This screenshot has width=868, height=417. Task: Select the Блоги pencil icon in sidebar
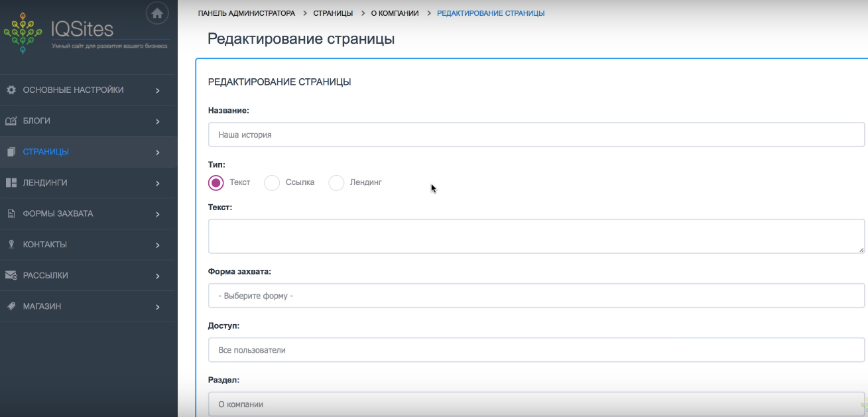pyautogui.click(x=11, y=121)
